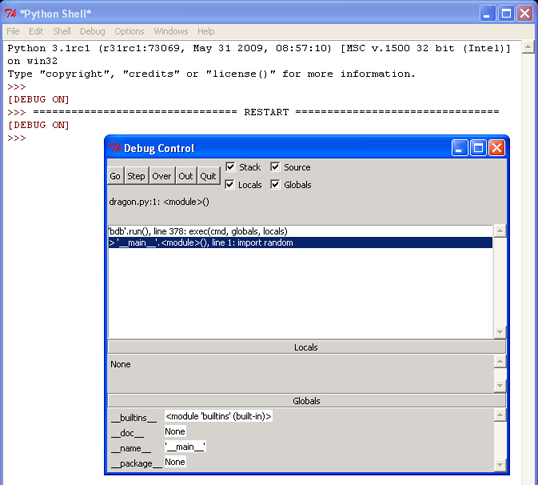Click the Globals pane scroll down arrow

500,465
